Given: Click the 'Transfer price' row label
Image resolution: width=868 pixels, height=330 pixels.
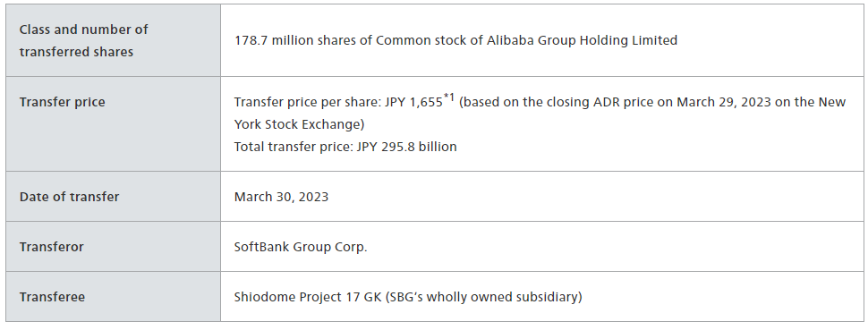Looking at the screenshot, I should pyautogui.click(x=62, y=103).
